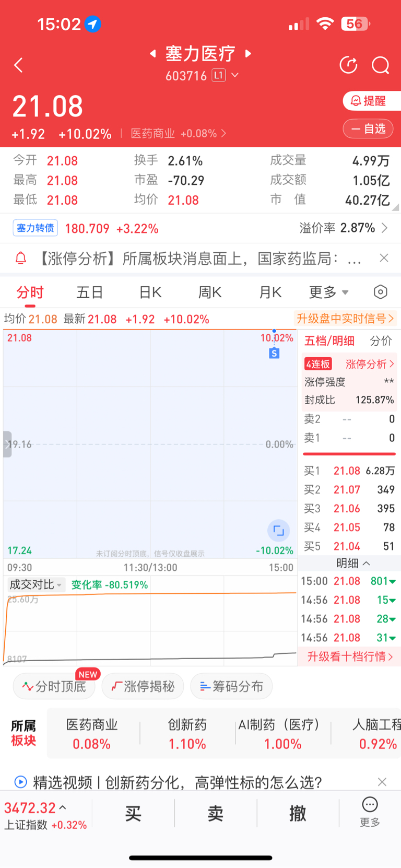Viewport: 401px width, 868px height.
Task: Go to next stock with right triangle
Action: point(249,53)
